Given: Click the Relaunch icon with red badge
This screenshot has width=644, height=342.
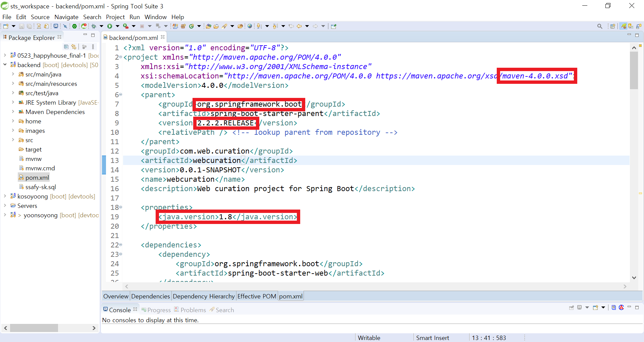Looking at the screenshot, I should (84, 26).
